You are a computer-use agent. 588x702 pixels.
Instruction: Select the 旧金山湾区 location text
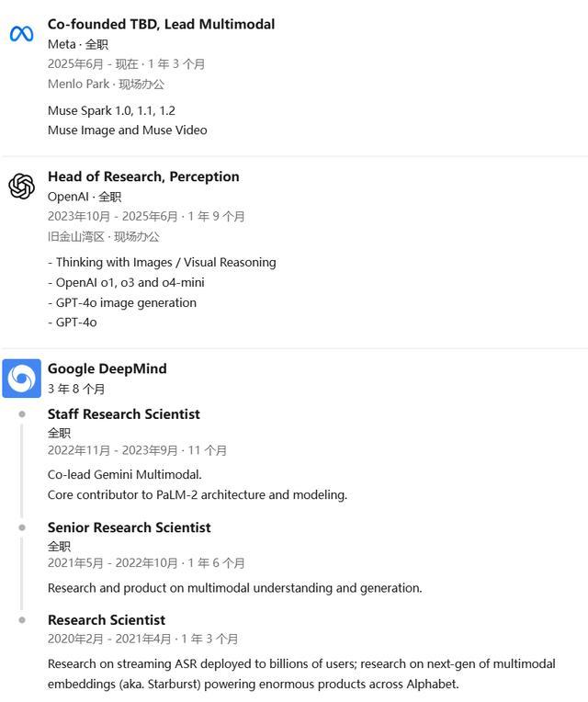[x=75, y=236]
